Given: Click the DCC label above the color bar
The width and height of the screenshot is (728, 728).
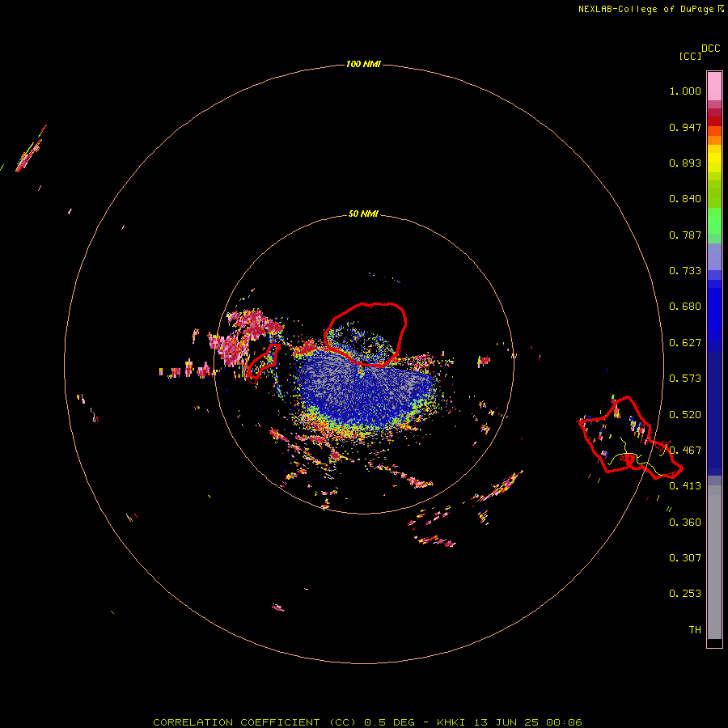Looking at the screenshot, I should pyautogui.click(x=710, y=49).
